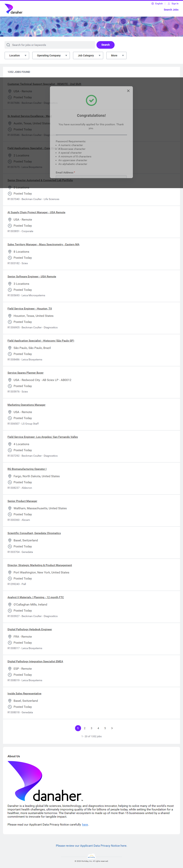
Task: Expand the Location filter dropdown
Action: coord(17,56)
